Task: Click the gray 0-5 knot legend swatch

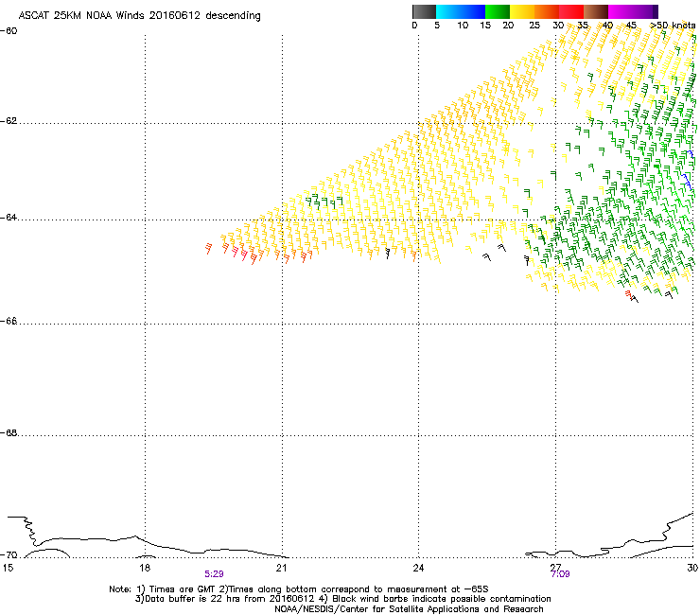Action: 424,11
